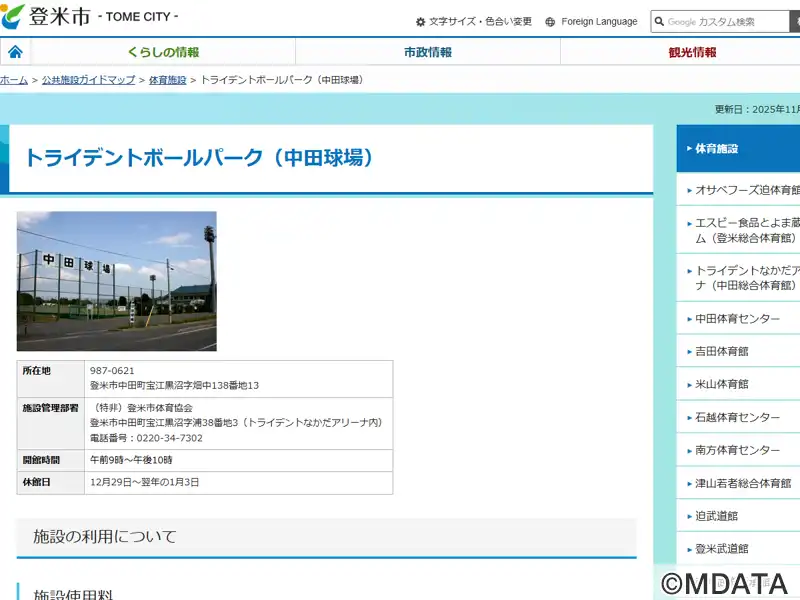Open the Foreign Language page
Viewport: 800px width, 600px height.
tap(598, 22)
